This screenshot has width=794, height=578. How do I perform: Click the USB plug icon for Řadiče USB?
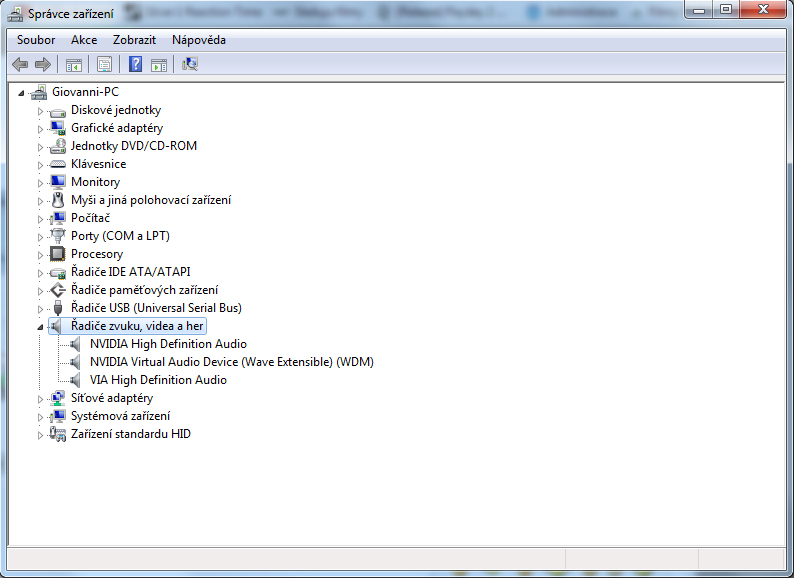tap(58, 308)
